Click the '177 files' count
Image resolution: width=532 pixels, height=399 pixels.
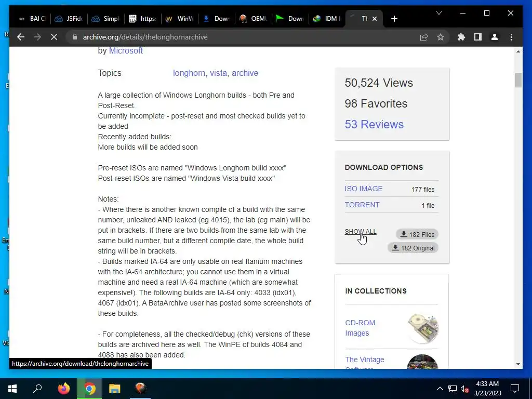423,189
